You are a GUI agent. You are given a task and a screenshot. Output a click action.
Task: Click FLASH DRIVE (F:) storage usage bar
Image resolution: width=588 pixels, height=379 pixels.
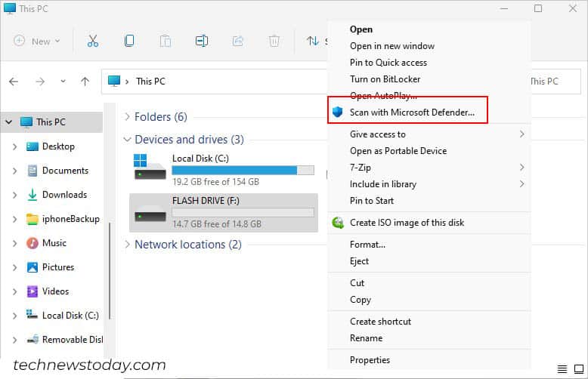click(243, 213)
